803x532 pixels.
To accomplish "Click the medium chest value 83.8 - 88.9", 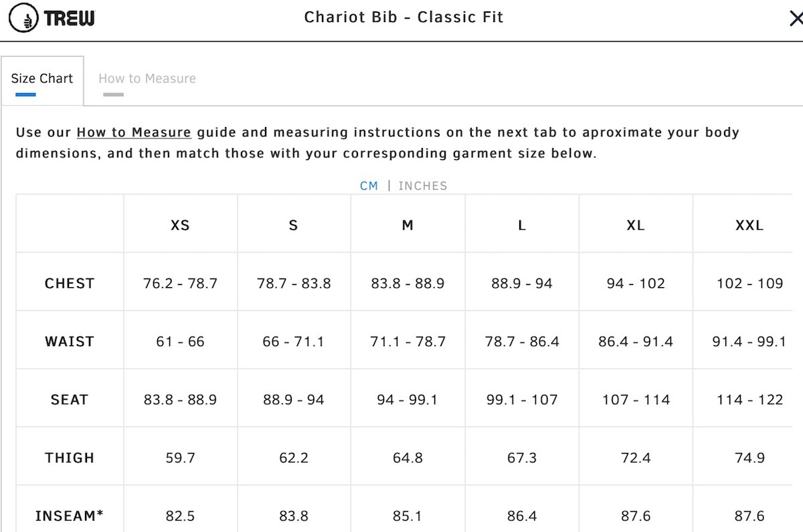I will point(408,284).
